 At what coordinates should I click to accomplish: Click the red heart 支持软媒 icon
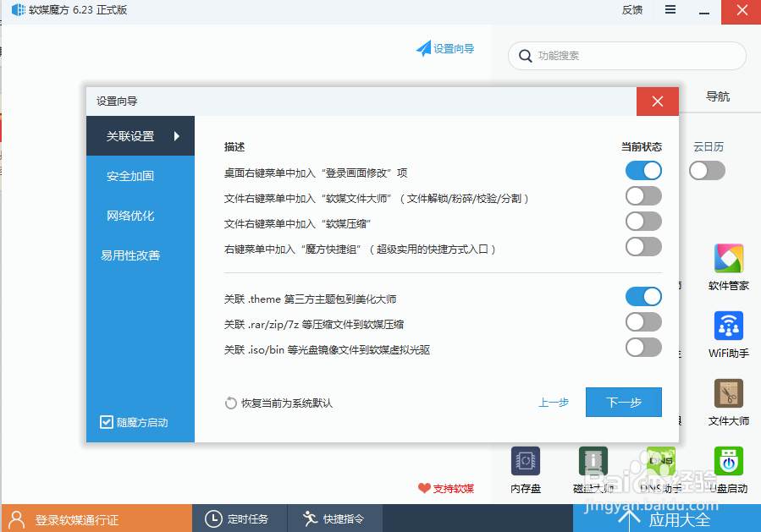(x=424, y=488)
